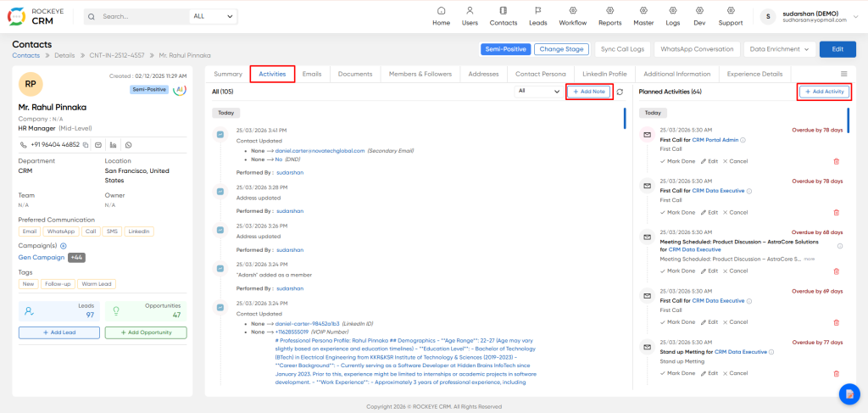This screenshot has width=868, height=413.
Task: Open Master settings in top navigation
Action: [x=644, y=16]
